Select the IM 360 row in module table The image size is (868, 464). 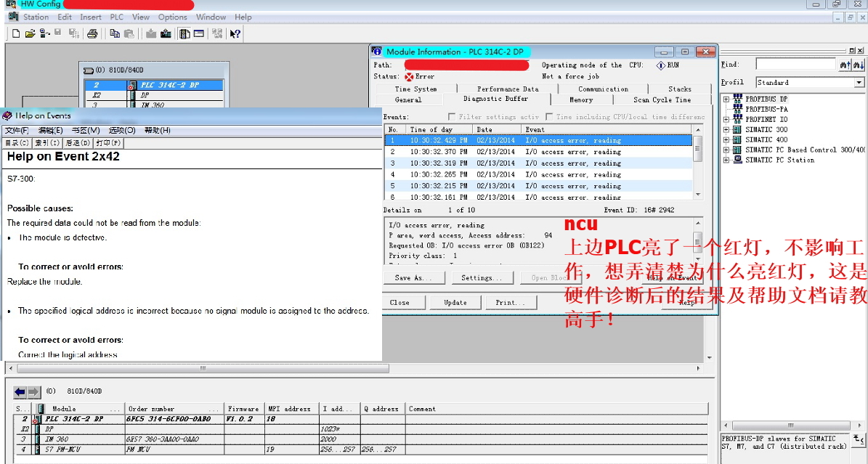[361, 439]
